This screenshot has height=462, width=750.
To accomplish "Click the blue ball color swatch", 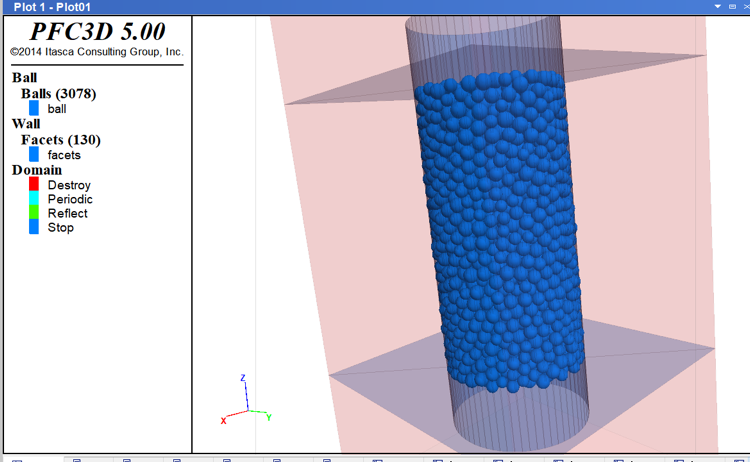I will tap(34, 108).
